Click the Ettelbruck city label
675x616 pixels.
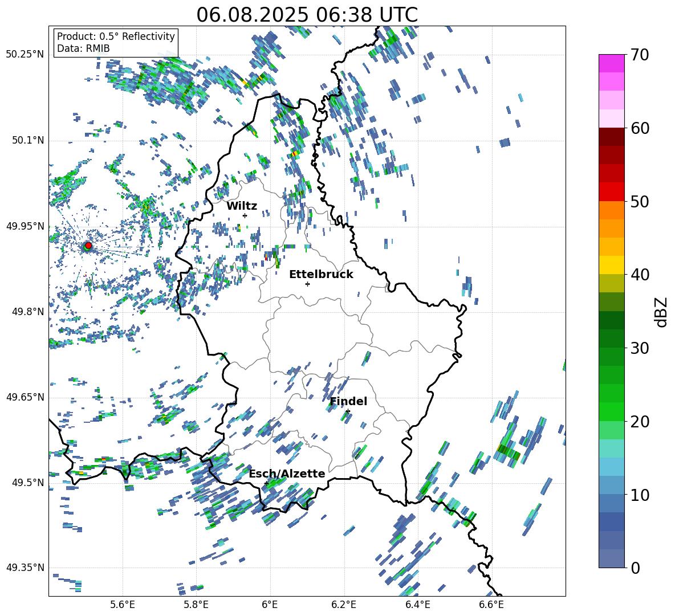click(321, 274)
